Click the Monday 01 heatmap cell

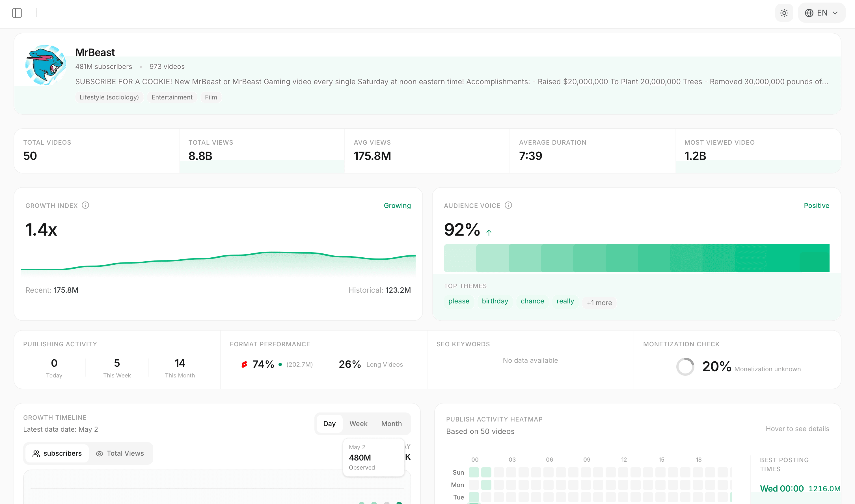[x=486, y=485]
